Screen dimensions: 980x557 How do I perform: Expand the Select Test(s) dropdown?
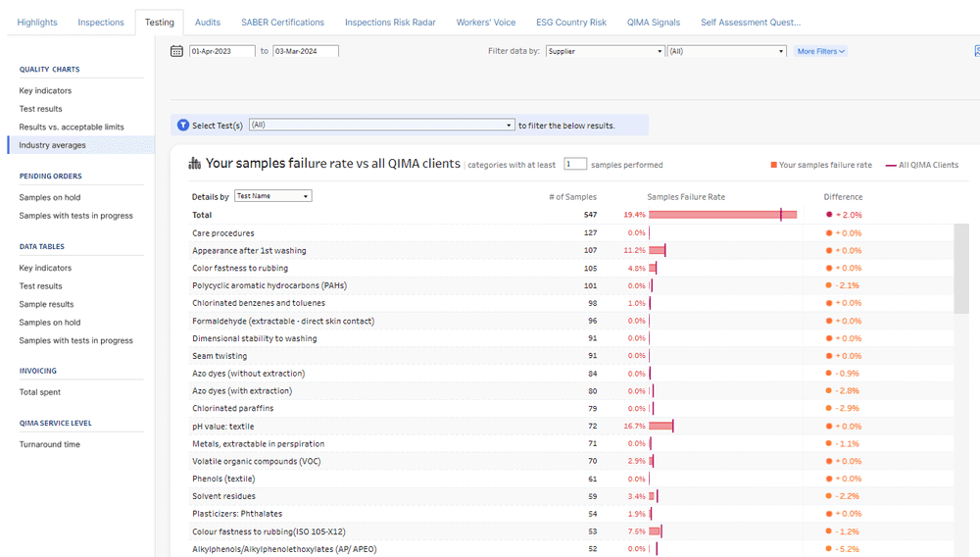(382, 126)
